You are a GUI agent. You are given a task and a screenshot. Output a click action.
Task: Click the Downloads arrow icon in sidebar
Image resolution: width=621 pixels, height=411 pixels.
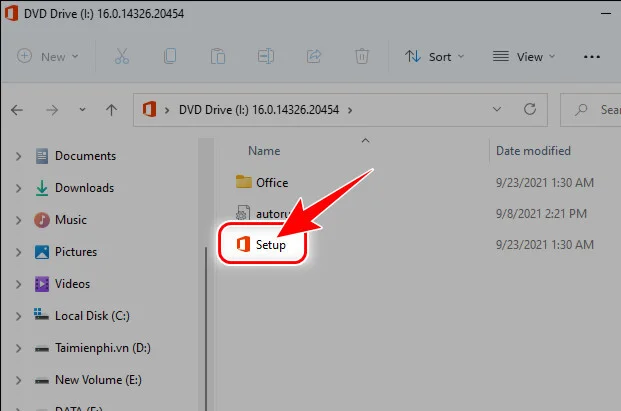tap(42, 188)
